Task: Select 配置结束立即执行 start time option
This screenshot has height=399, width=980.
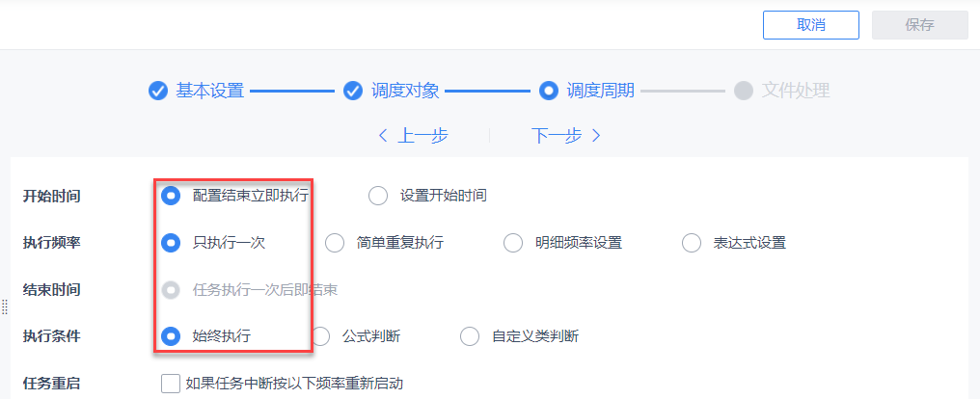Action: (x=171, y=196)
